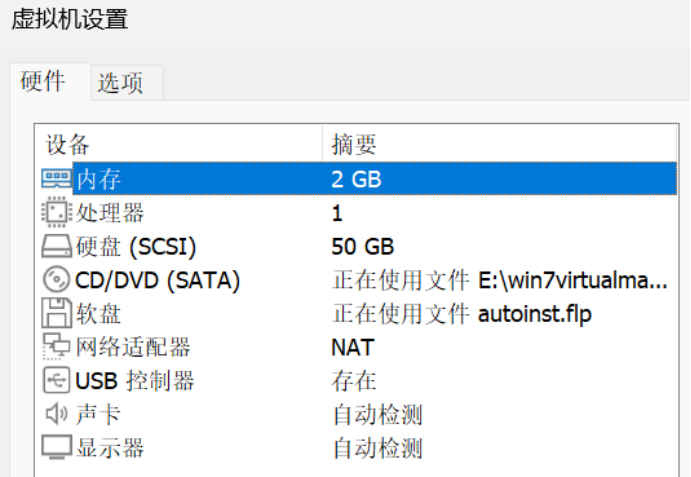Click the floppy disk (软盘) icon
The image size is (691, 477).
pyautogui.click(x=55, y=314)
